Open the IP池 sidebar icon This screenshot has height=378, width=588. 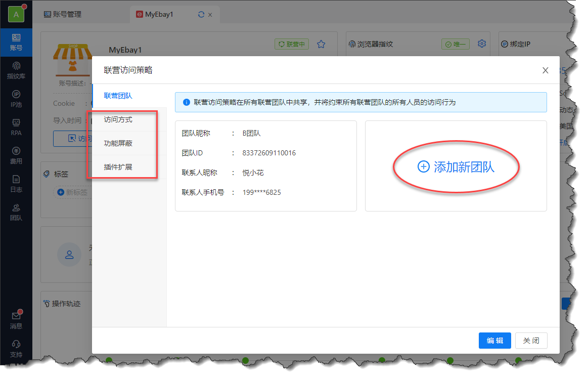(x=16, y=99)
